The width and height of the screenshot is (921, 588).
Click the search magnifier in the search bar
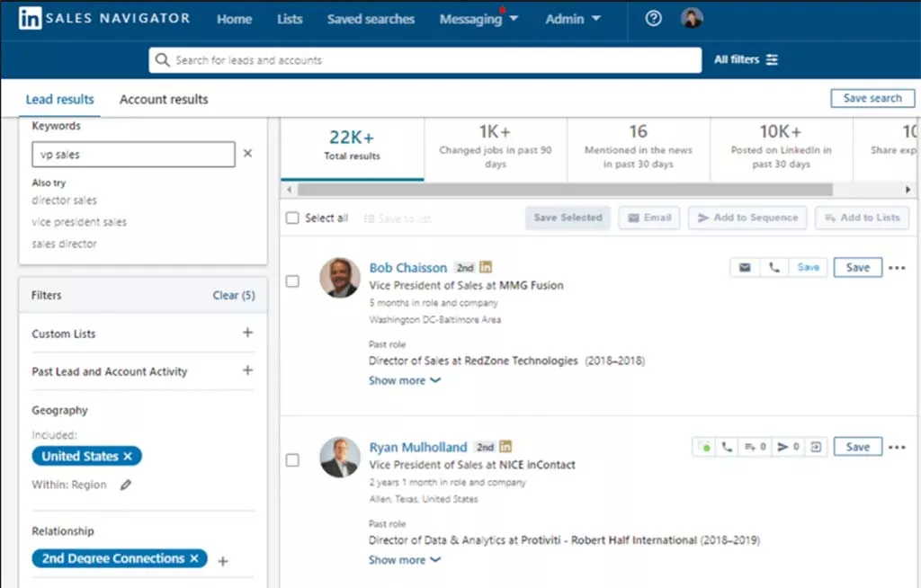tap(163, 59)
